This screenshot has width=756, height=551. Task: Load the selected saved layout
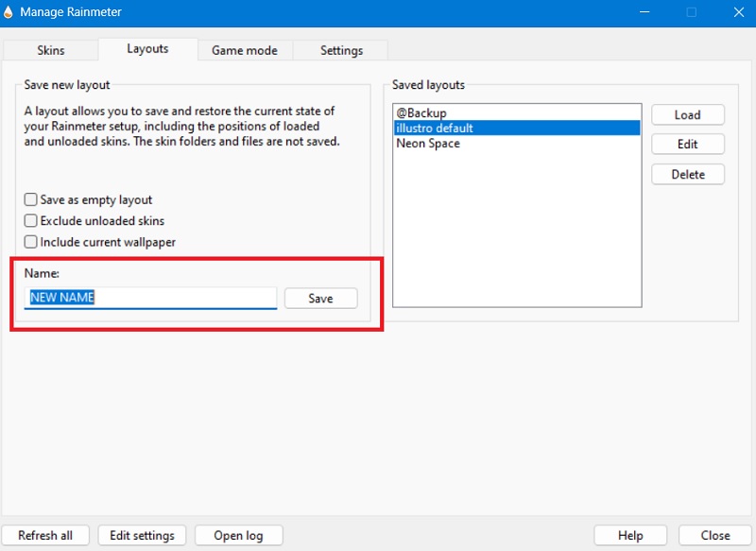point(687,114)
